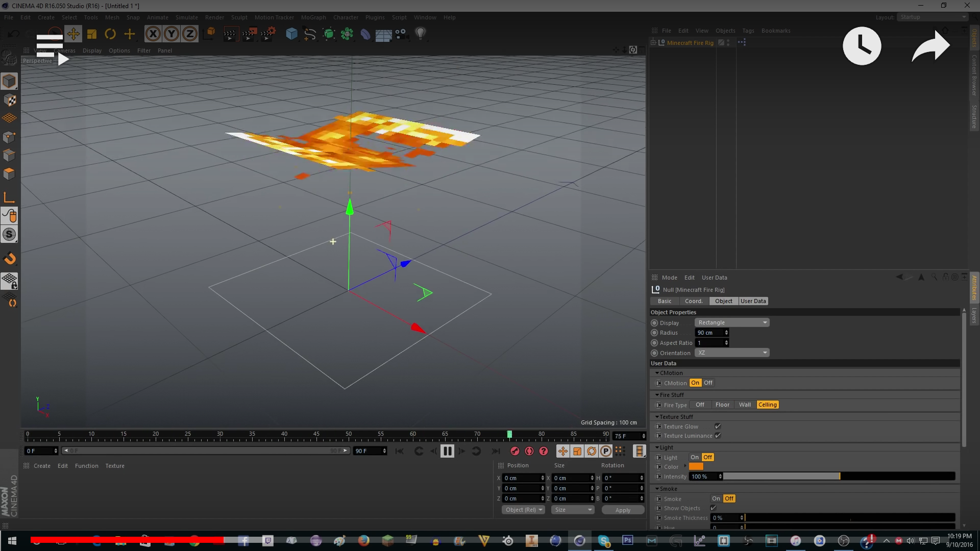Click the Light Color orange swatch
The width and height of the screenshot is (980, 551).
tap(696, 466)
